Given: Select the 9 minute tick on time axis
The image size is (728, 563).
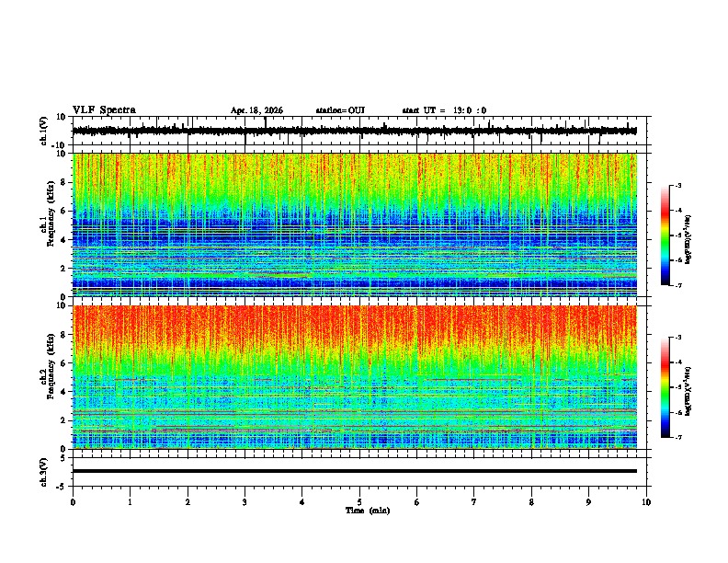Looking at the screenshot, I should 588,502.
